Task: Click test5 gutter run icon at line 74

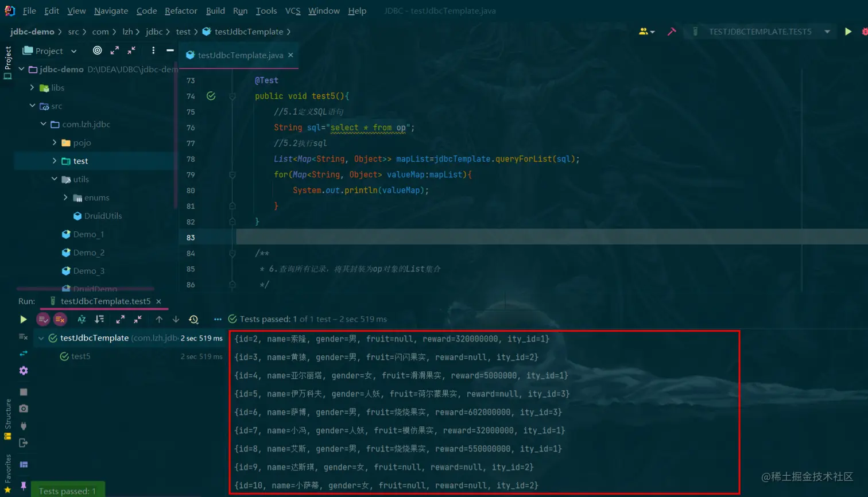Action: (211, 96)
